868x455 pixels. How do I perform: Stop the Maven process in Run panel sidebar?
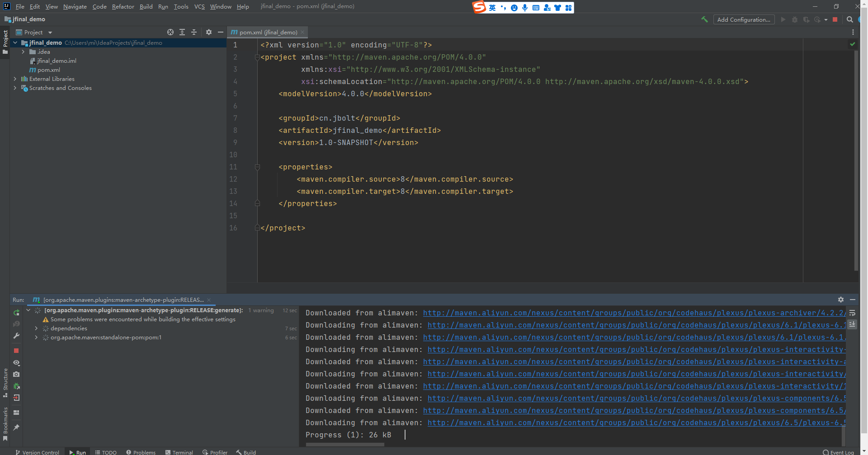(x=16, y=351)
